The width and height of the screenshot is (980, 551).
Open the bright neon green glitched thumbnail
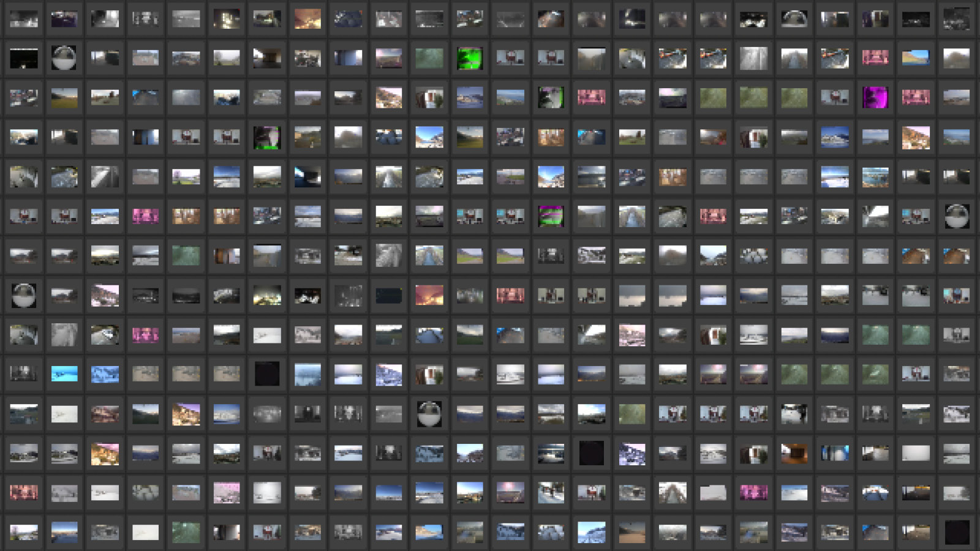point(470,59)
